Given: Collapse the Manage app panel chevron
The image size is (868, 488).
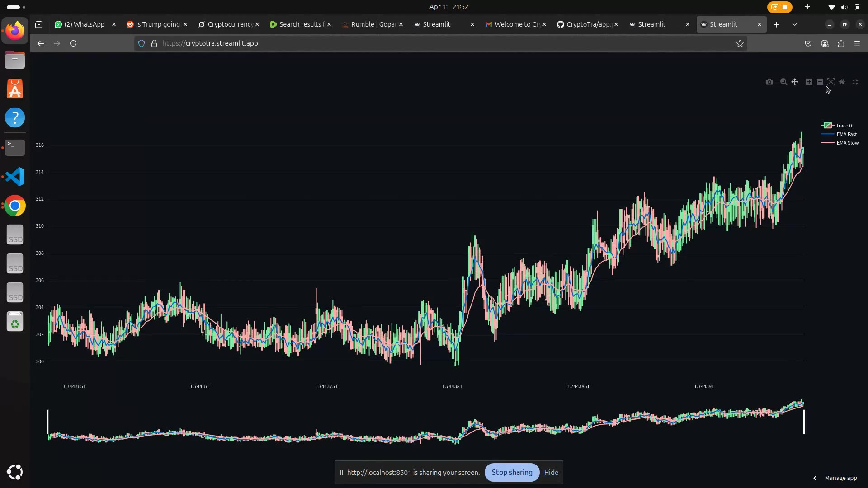Looking at the screenshot, I should (x=815, y=478).
